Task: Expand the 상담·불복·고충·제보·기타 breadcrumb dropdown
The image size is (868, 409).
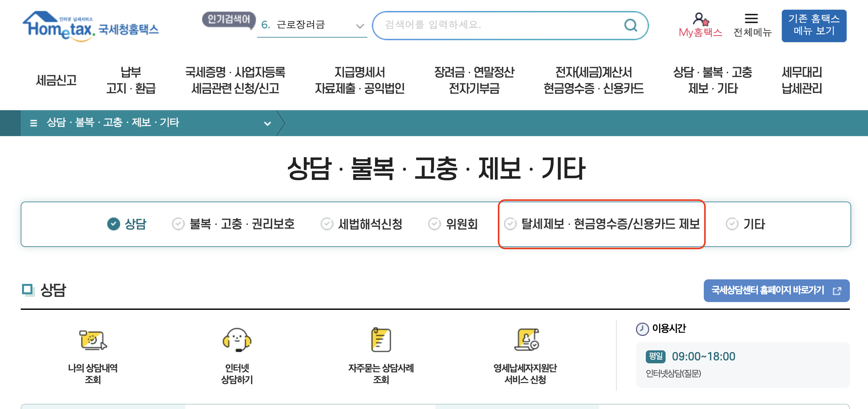Action: [267, 124]
